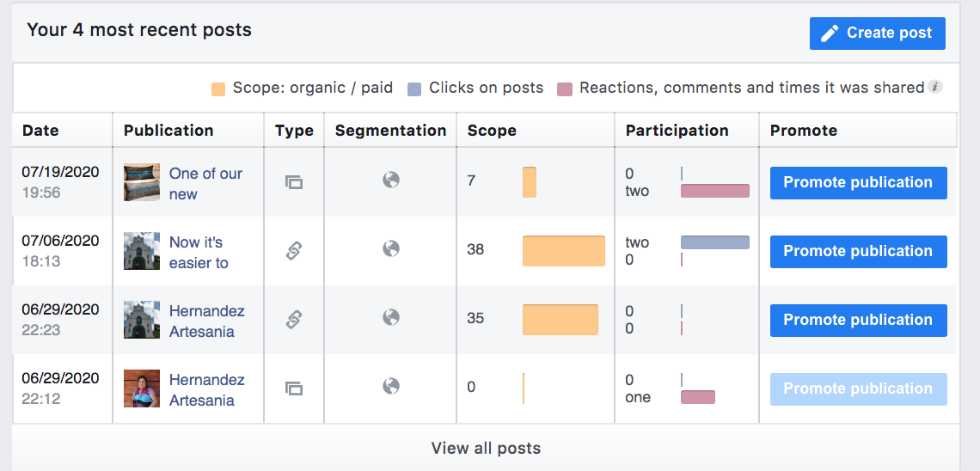This screenshot has width=980, height=471.
Task: Promote the 07/06/2020 publication
Action: click(858, 252)
